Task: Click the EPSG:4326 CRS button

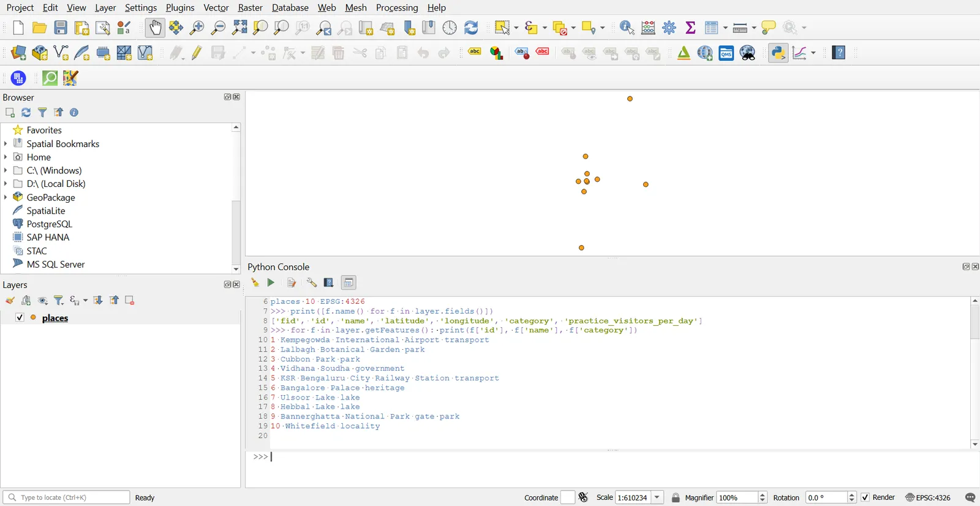Action: point(928,497)
